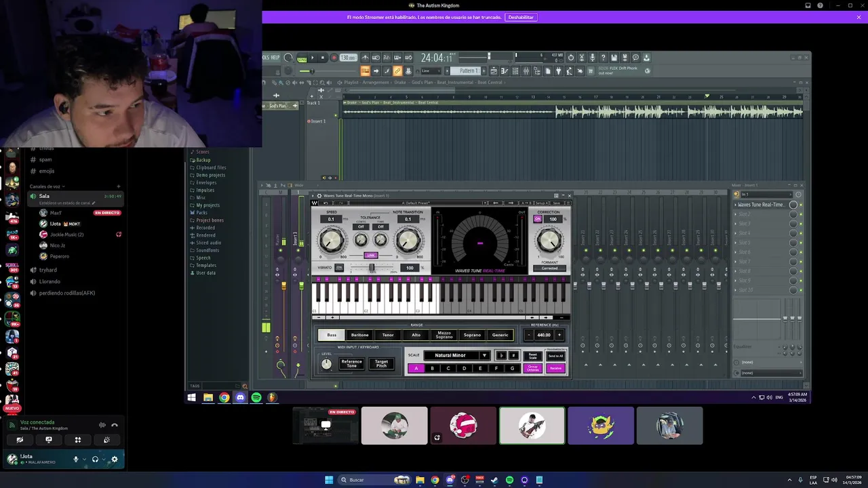The height and width of the screenshot is (488, 868).
Task: Click the Drake God's Plan audio clip
Action: click(x=574, y=110)
